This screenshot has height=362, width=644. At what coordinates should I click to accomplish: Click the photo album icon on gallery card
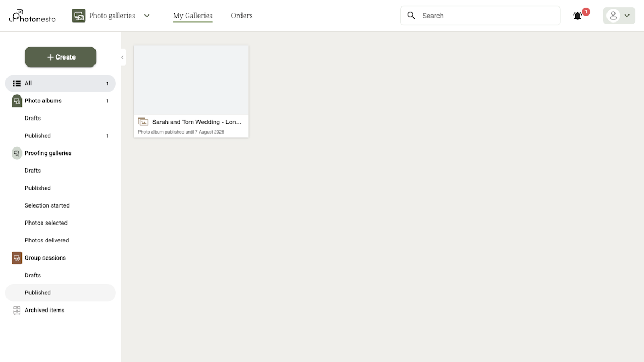tap(143, 122)
